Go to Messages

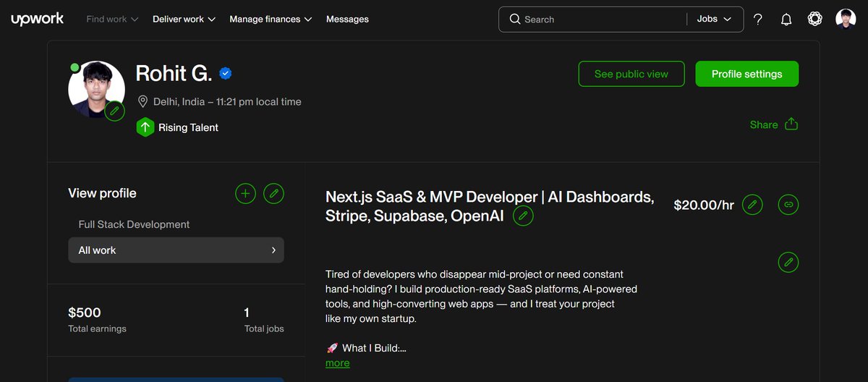(347, 20)
